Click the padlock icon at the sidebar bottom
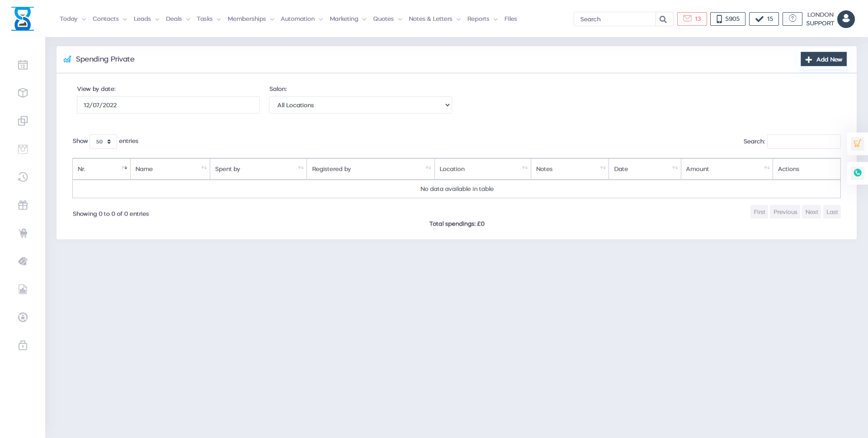 point(23,345)
